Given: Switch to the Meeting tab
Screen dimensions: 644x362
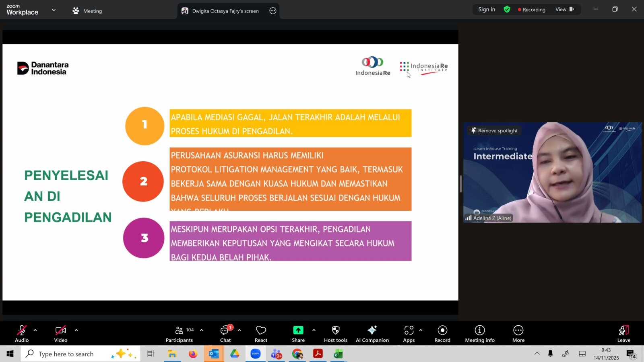Looking at the screenshot, I should point(87,11).
